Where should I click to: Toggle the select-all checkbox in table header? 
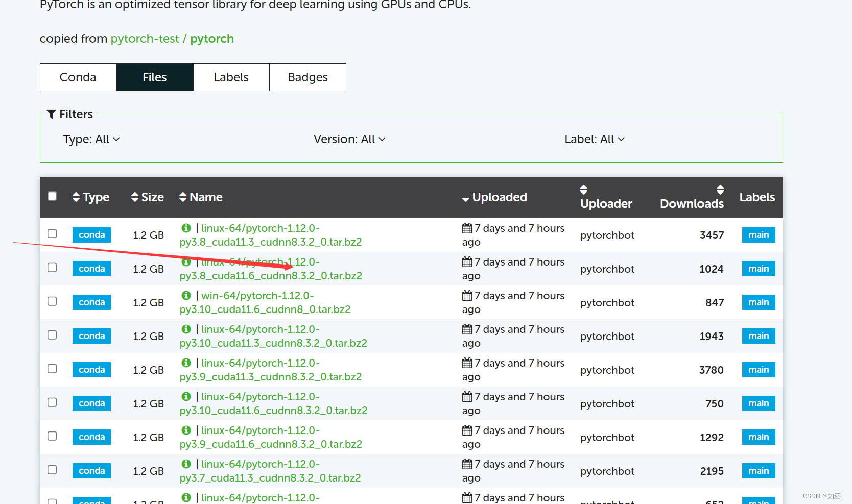(x=52, y=196)
